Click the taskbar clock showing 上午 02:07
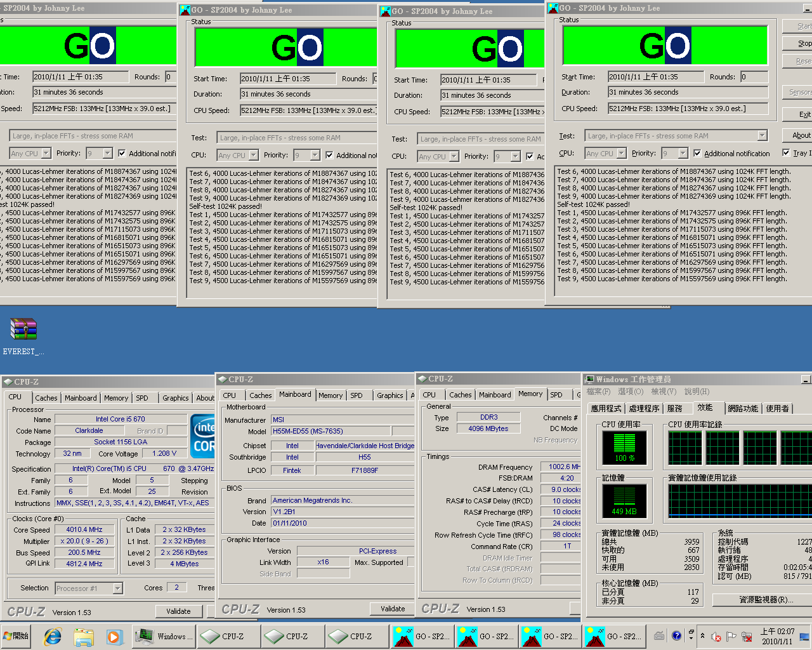Screen dimensions: 812x650 777,637
